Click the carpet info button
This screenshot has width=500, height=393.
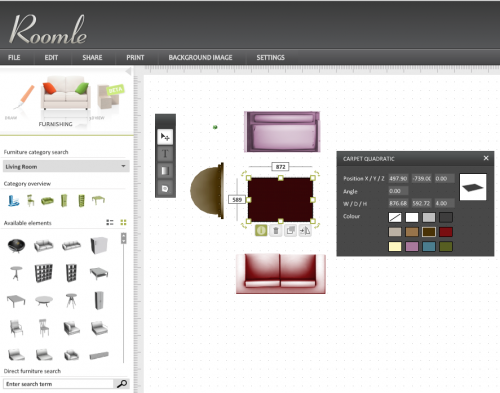coord(261,230)
